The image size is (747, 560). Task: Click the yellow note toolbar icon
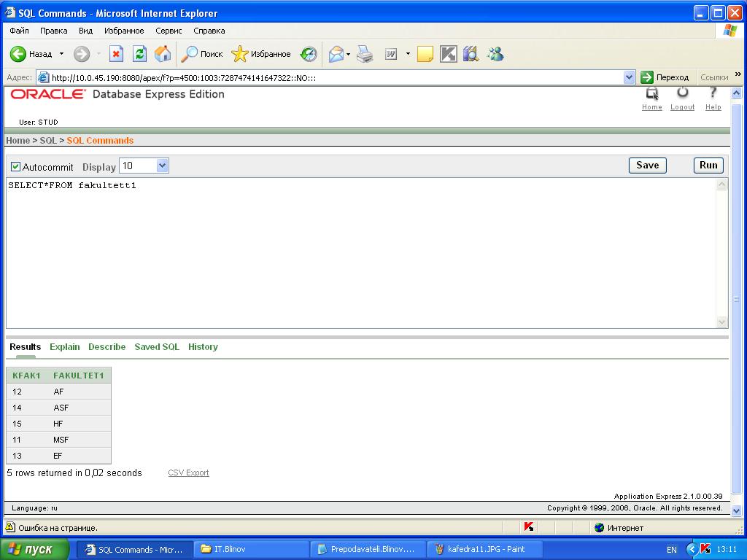tap(425, 54)
